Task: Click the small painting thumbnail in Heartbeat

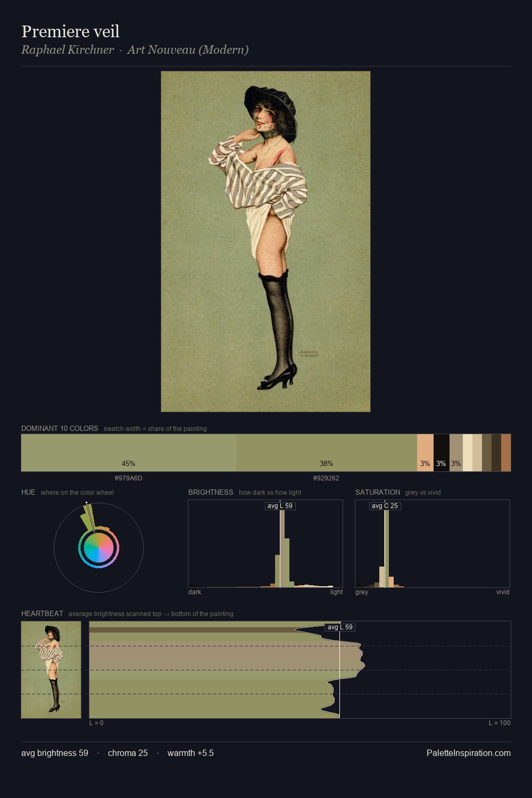Action: (x=51, y=670)
